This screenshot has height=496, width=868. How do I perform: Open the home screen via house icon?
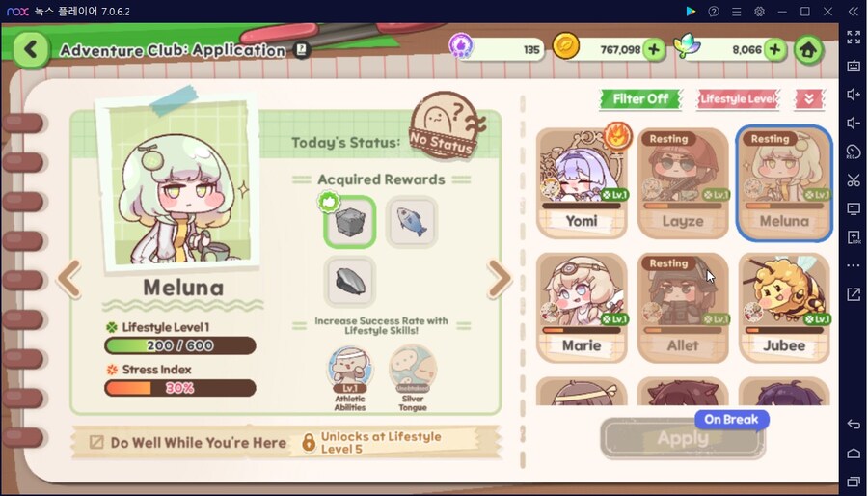808,50
